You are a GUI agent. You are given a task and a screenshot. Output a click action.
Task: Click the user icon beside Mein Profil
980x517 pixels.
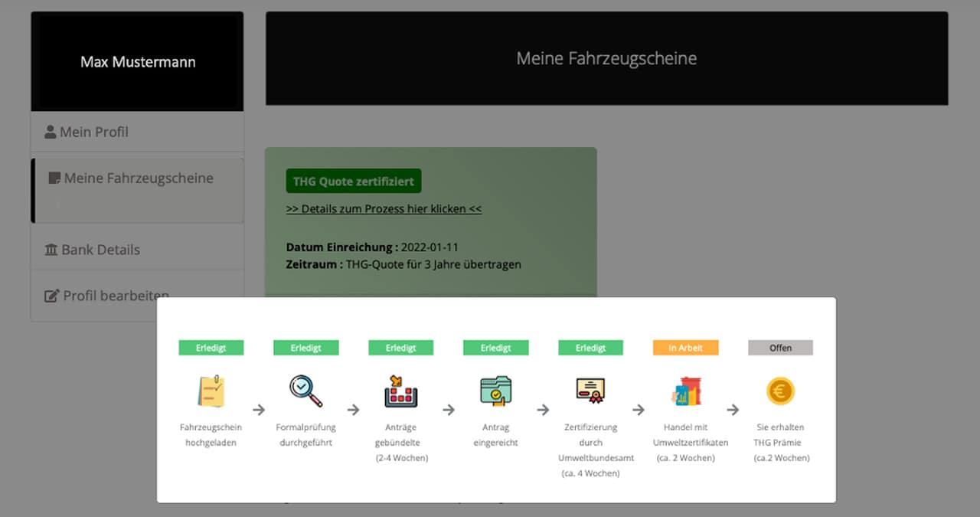(51, 132)
